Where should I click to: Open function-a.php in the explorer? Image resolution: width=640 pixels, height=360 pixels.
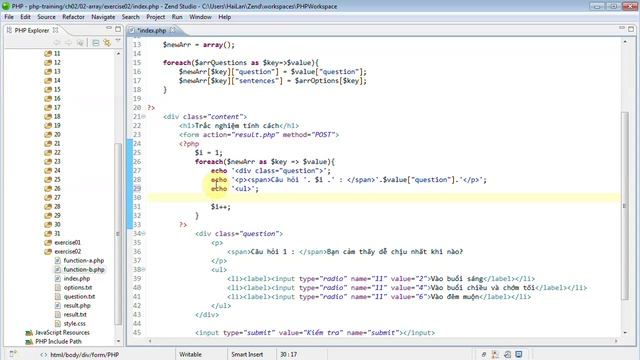pyautogui.click(x=80, y=260)
